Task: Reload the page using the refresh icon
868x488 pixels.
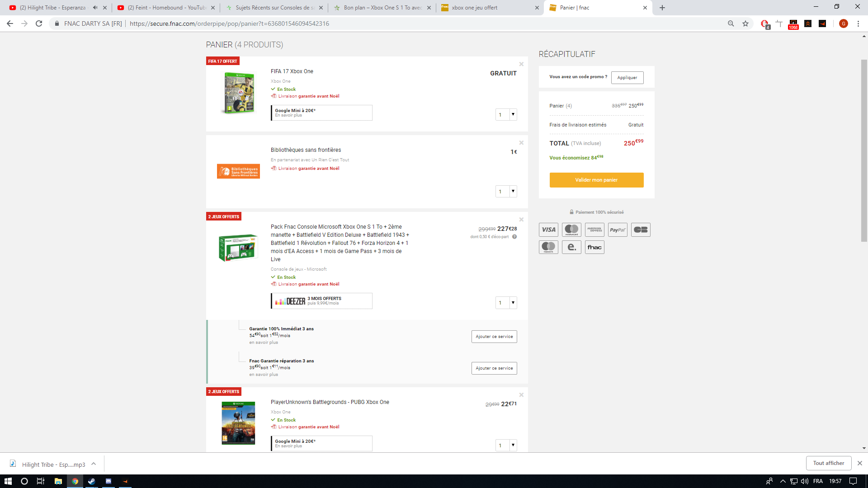Action: pyautogui.click(x=39, y=23)
